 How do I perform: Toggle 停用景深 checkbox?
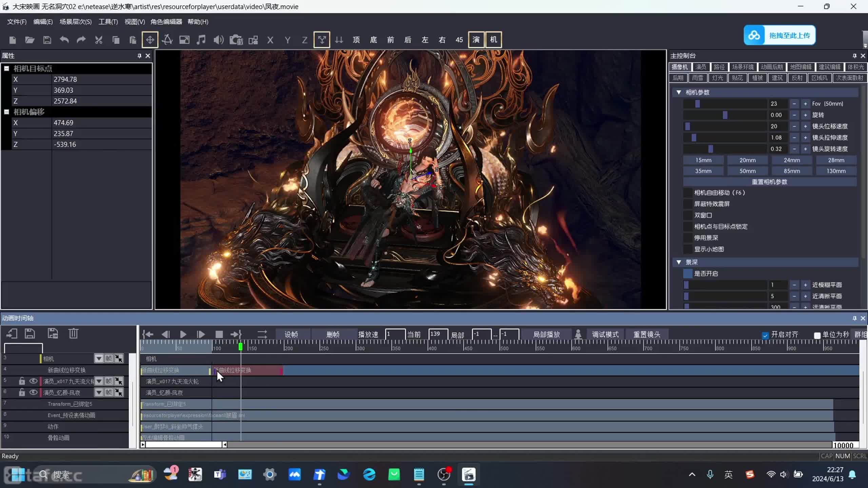687,238
